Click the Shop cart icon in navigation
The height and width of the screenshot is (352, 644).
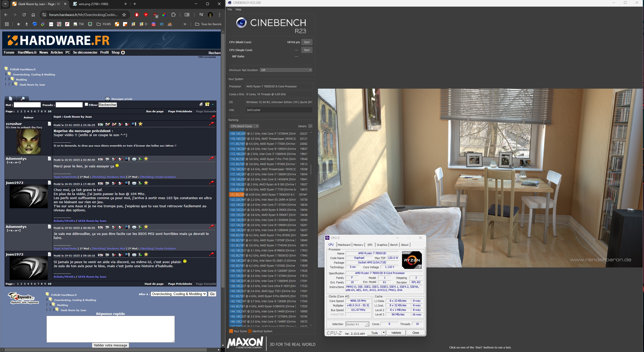[x=123, y=52]
